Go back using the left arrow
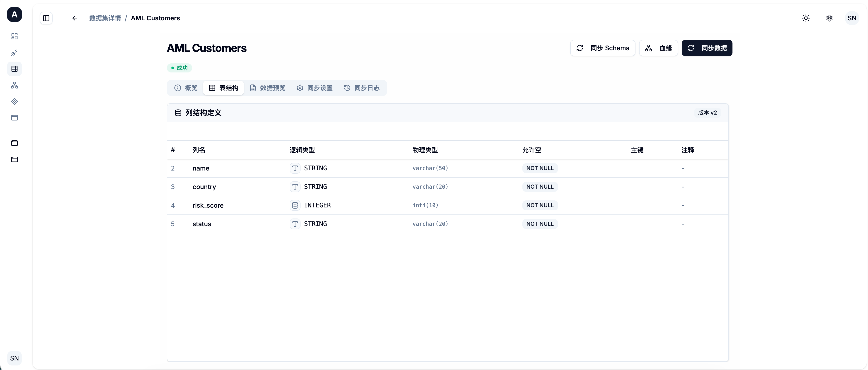This screenshot has height=370, width=868. pyautogui.click(x=75, y=18)
